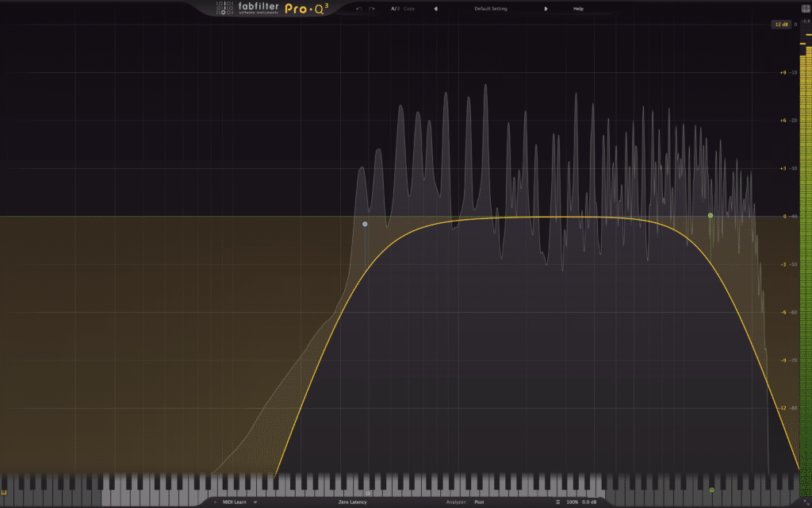The height and width of the screenshot is (508, 812).
Task: Open the Zero Latency processing mode menu
Action: [x=353, y=502]
